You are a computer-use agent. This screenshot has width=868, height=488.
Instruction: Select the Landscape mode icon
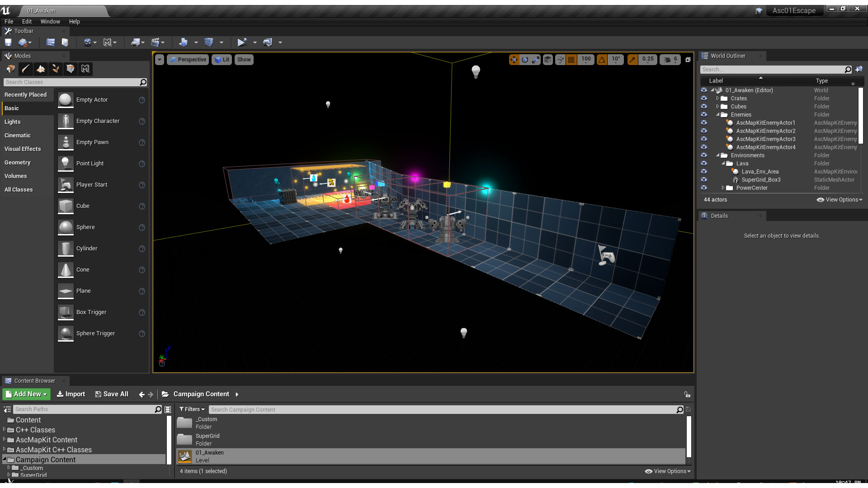[x=41, y=69]
